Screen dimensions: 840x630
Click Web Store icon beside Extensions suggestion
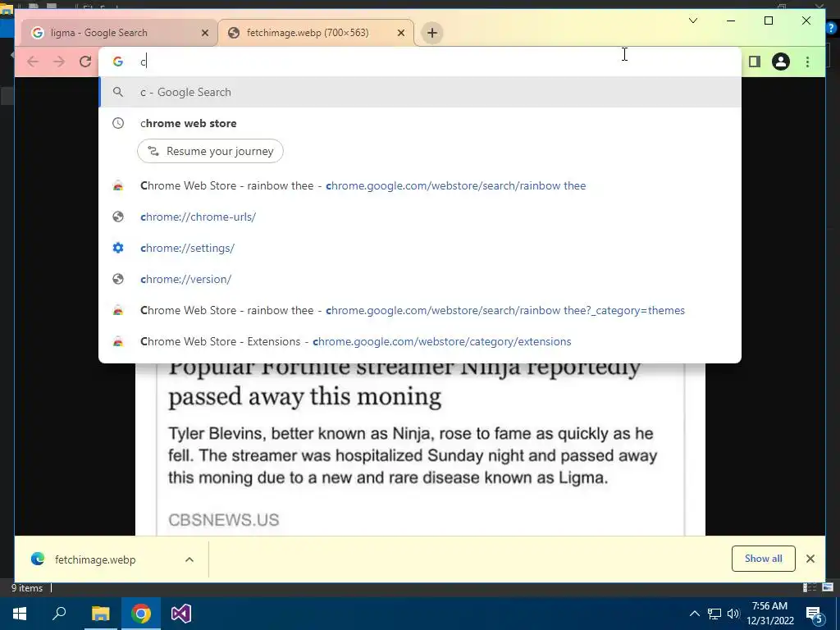click(118, 341)
